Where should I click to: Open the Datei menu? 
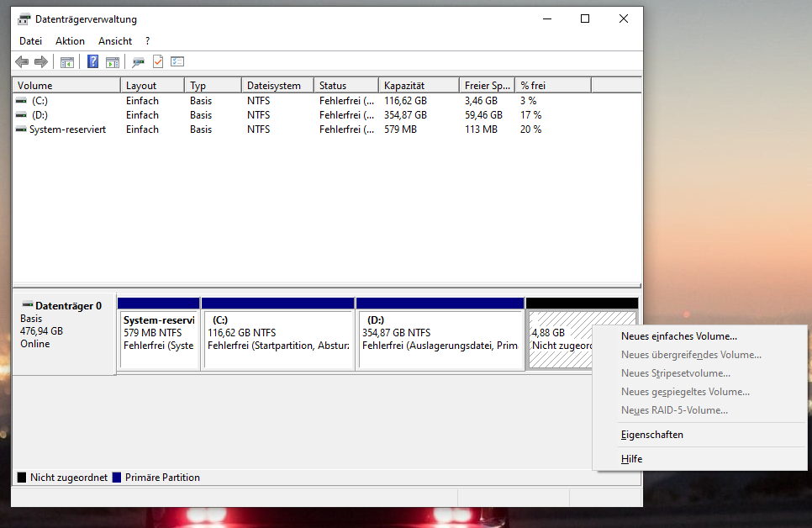[30, 41]
